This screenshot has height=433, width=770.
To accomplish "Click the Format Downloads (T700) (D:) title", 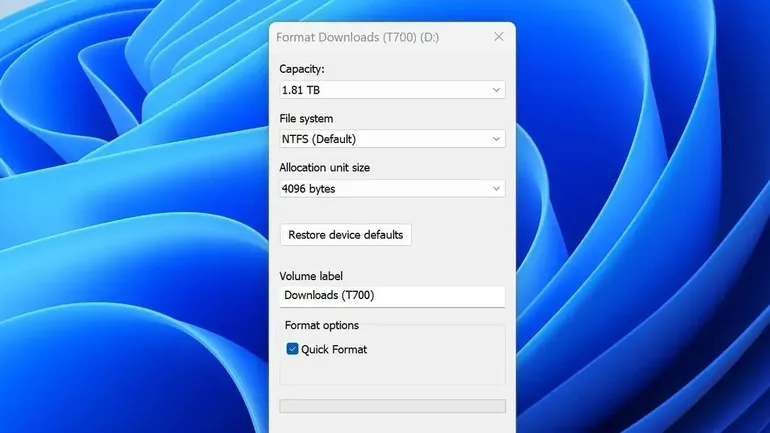I will [358, 37].
